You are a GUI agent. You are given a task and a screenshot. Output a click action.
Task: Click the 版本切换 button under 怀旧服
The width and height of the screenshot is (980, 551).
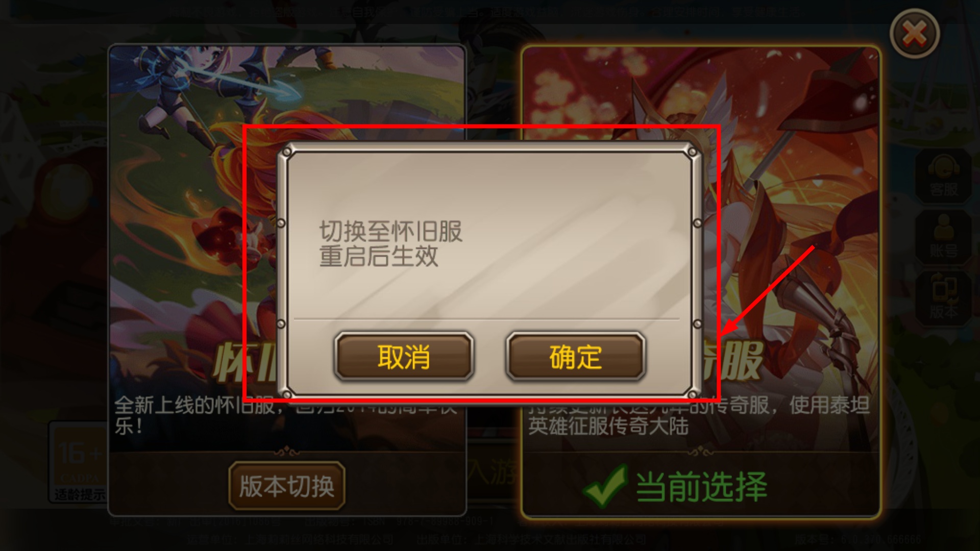[287, 486]
